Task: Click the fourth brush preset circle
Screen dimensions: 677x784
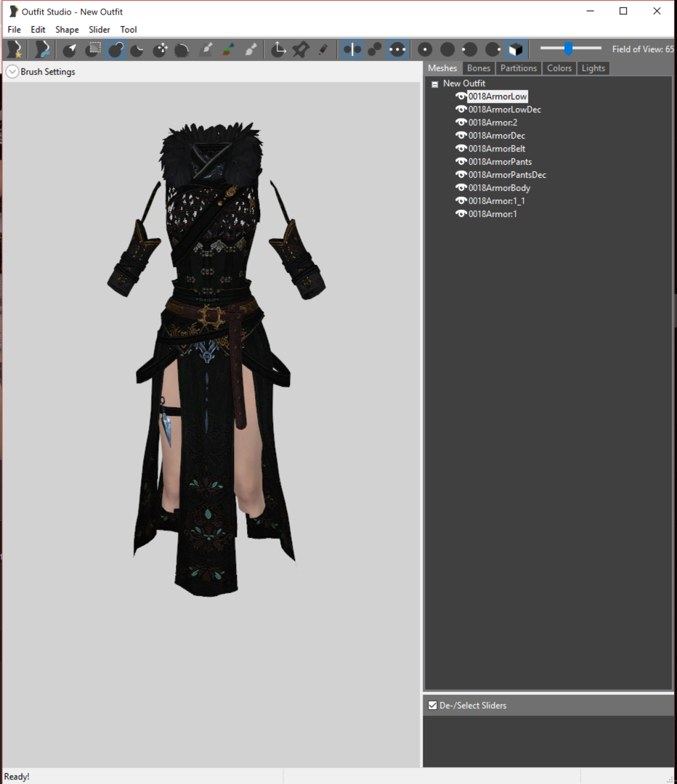Action: tap(493, 49)
